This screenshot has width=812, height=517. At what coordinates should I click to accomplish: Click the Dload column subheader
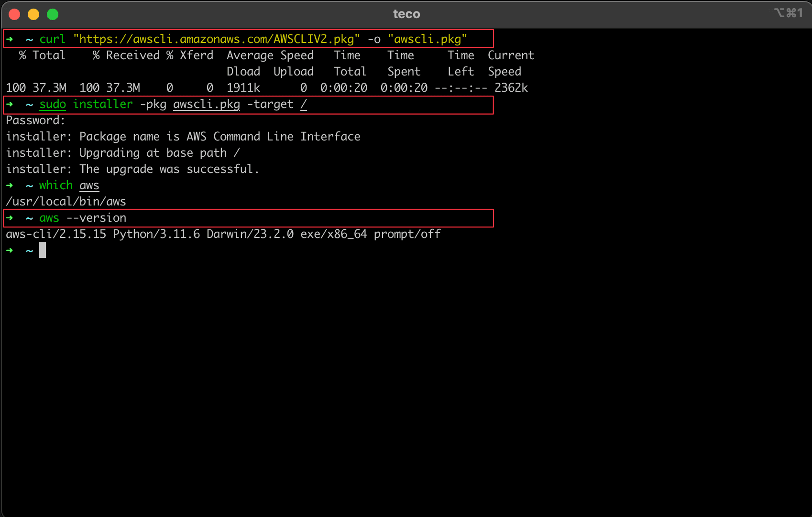(243, 72)
